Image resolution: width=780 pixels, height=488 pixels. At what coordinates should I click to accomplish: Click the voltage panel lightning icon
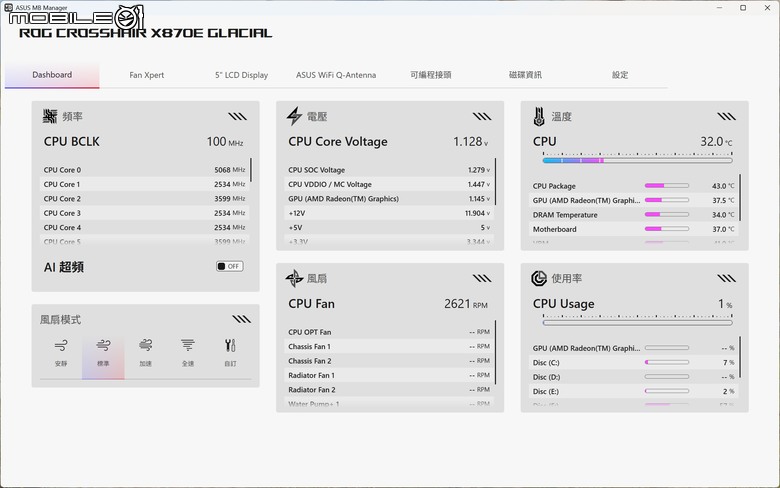(294, 116)
